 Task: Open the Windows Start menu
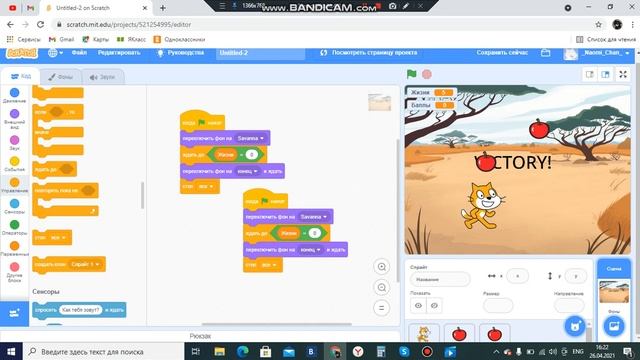coord(11,351)
